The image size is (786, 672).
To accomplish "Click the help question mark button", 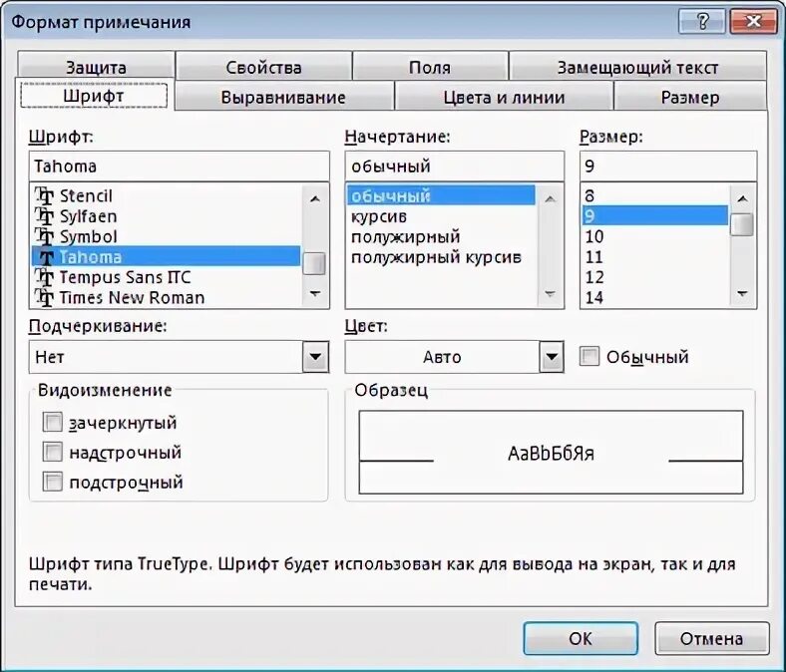I will 702,22.
